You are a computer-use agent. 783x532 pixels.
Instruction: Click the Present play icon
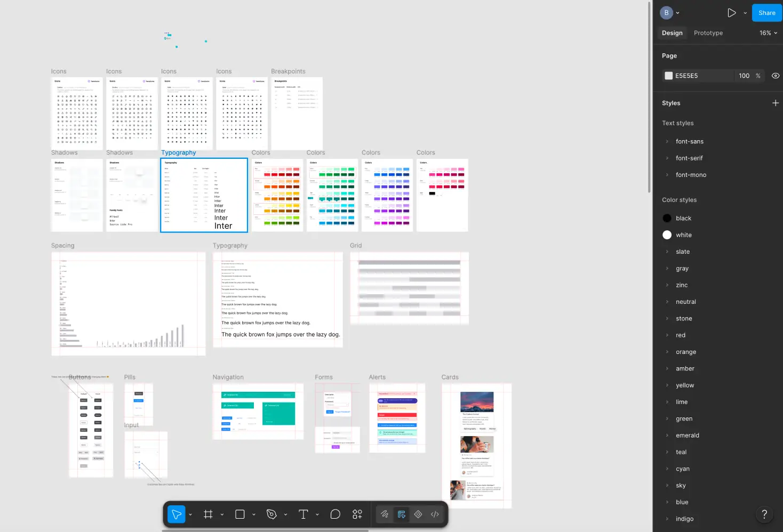(x=732, y=13)
